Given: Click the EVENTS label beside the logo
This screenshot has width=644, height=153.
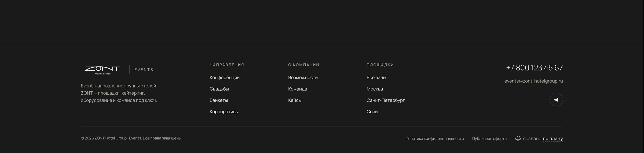Looking at the screenshot, I should (144, 70).
